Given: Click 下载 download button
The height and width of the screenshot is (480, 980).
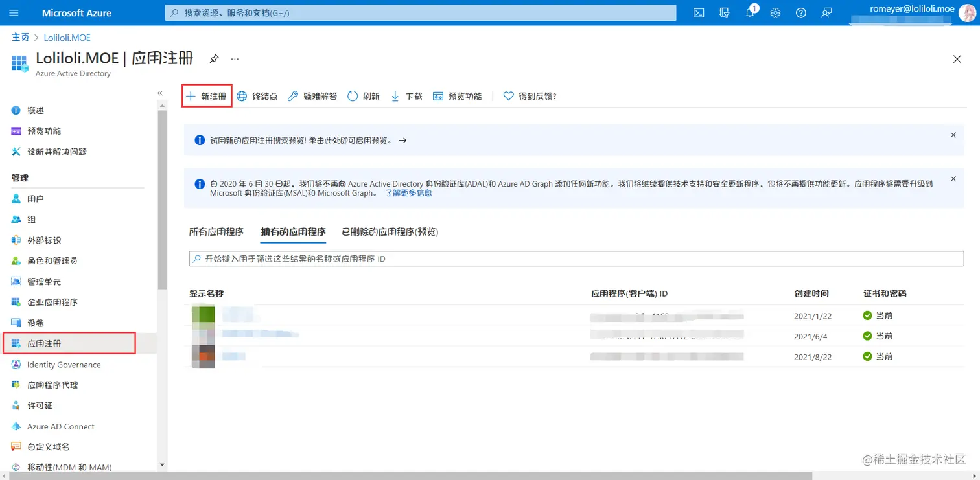Looking at the screenshot, I should pyautogui.click(x=406, y=96).
